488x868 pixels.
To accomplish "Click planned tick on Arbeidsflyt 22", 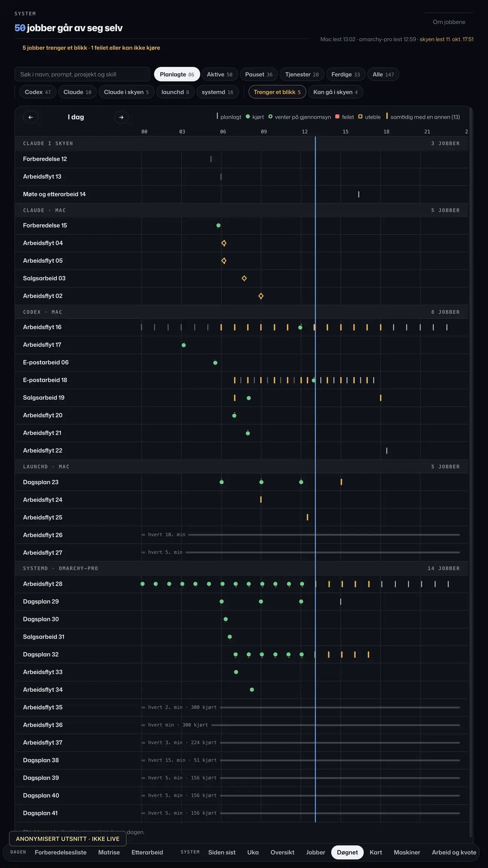I will tap(387, 451).
